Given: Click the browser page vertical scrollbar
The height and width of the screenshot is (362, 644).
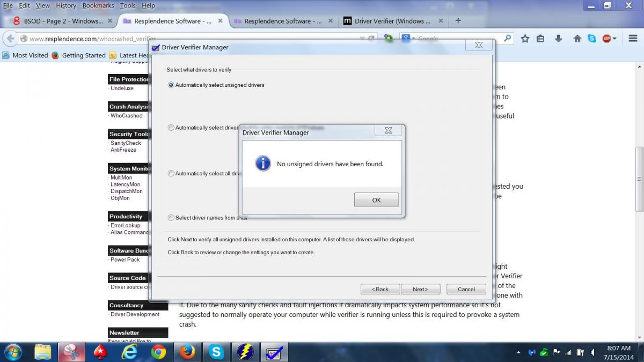Looking at the screenshot, I should pyautogui.click(x=640, y=180).
